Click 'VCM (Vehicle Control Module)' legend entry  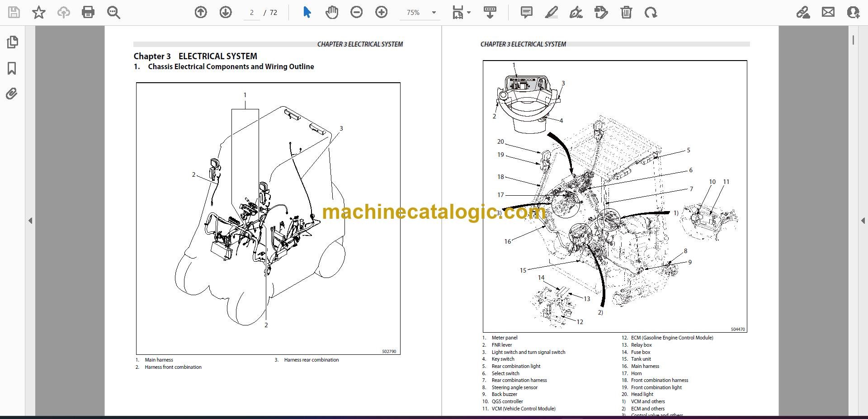[x=524, y=409]
